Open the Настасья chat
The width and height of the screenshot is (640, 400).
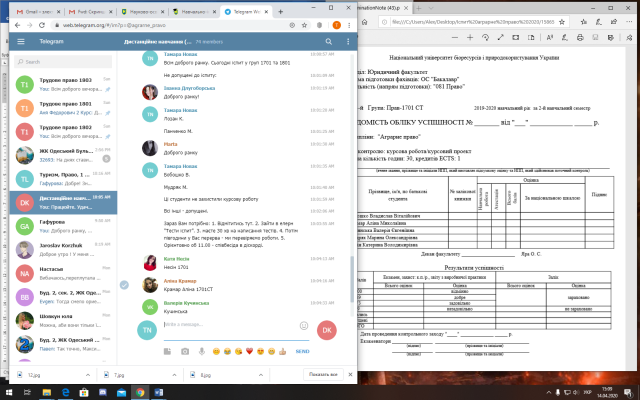(63, 273)
